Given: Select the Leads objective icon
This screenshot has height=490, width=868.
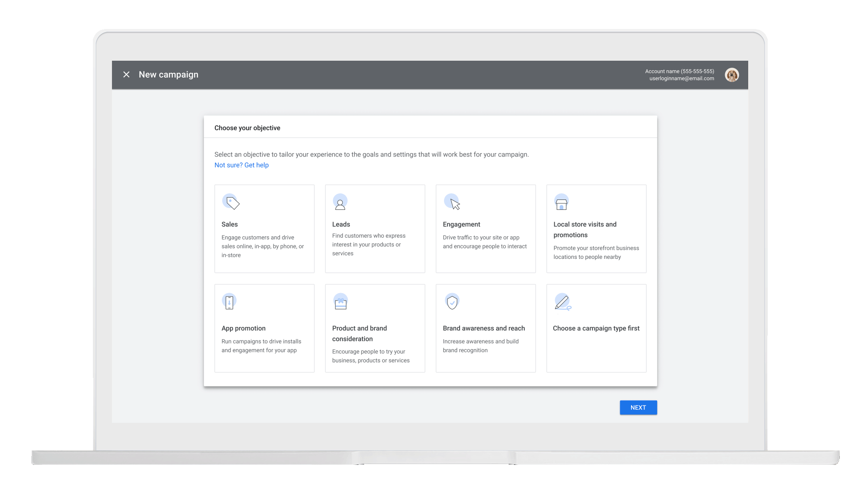Looking at the screenshot, I should point(340,203).
